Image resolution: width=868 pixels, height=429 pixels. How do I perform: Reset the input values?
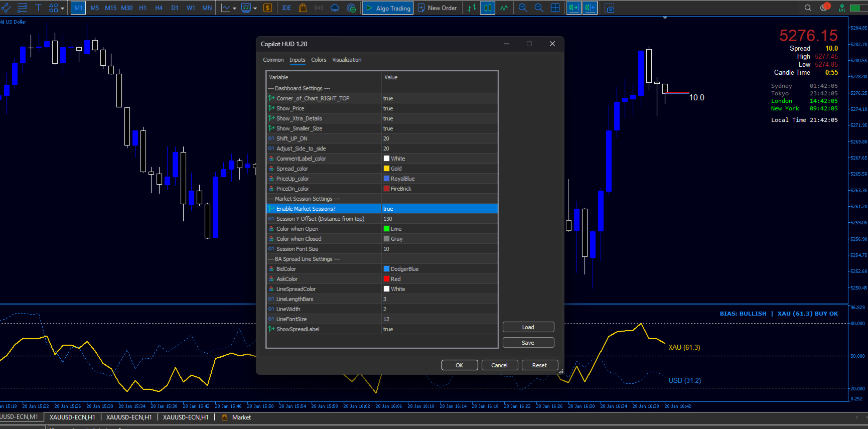coord(540,365)
